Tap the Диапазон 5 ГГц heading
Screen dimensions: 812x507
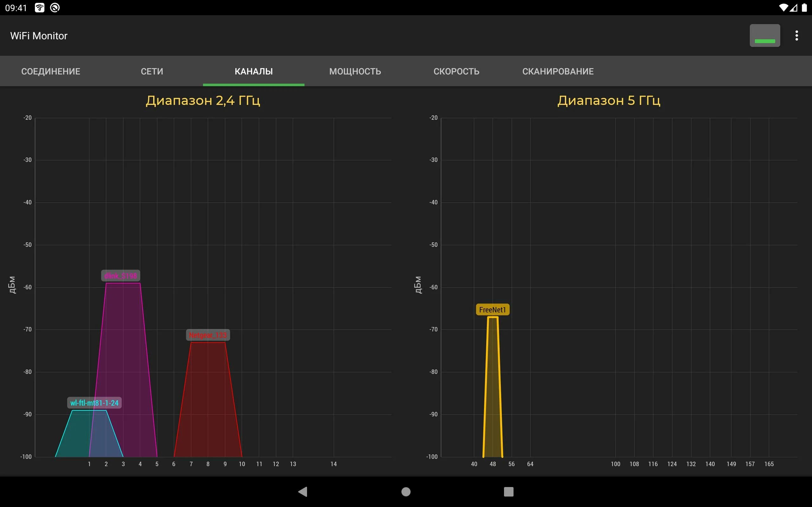[609, 100]
